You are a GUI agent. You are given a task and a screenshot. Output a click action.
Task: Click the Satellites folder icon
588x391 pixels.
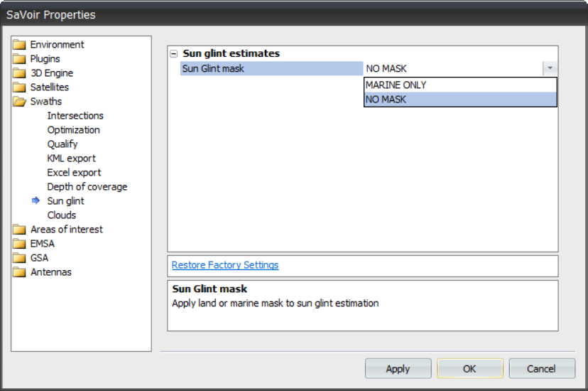[x=19, y=87]
